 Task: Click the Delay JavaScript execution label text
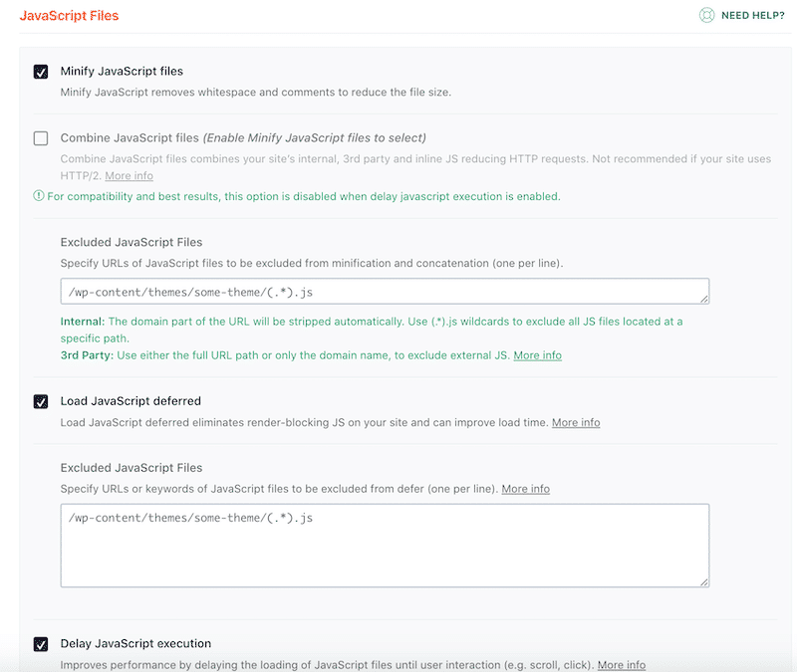135,643
